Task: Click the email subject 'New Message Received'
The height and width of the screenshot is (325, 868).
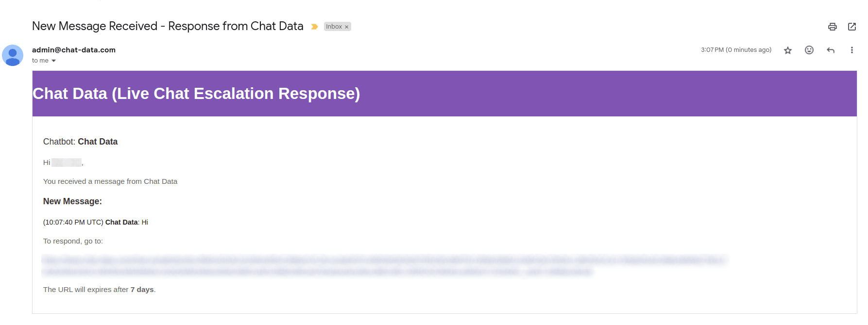Action: coord(95,26)
